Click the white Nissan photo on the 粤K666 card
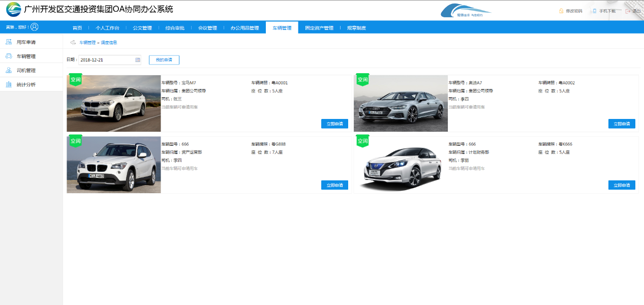Image resolution: width=644 pixels, height=305 pixels. click(401, 165)
